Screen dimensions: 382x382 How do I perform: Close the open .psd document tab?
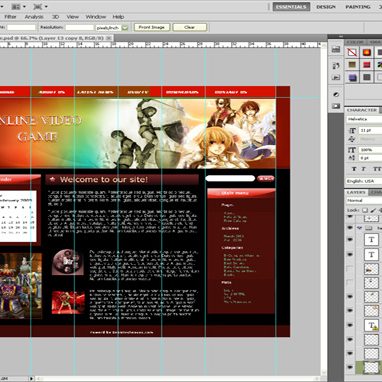(x=108, y=38)
